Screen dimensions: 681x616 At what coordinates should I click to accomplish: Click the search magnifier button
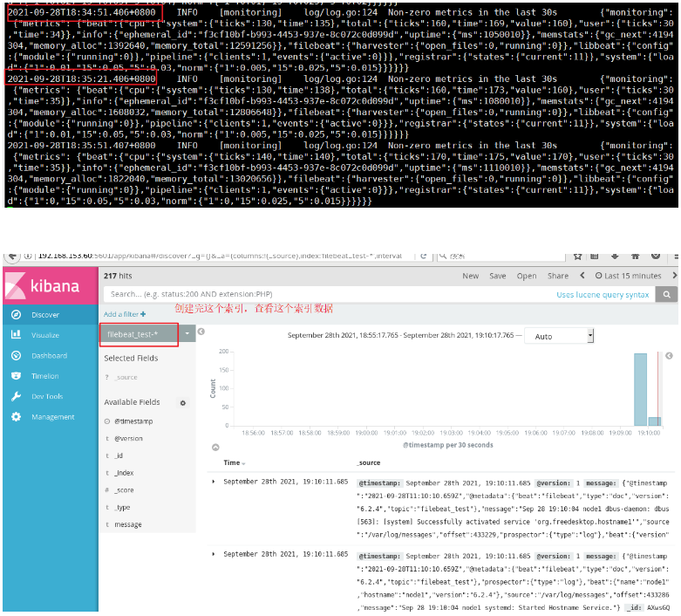[666, 294]
